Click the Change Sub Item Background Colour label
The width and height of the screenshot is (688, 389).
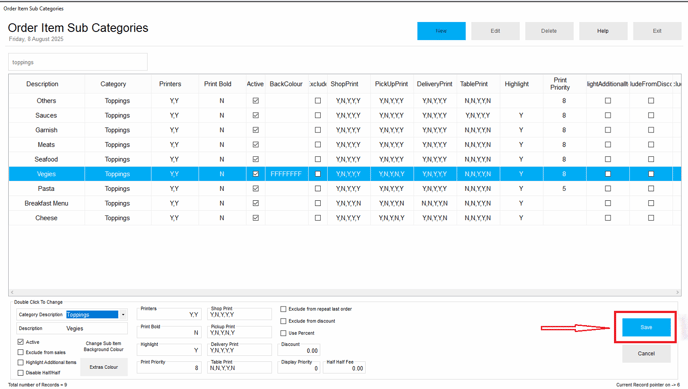(104, 346)
